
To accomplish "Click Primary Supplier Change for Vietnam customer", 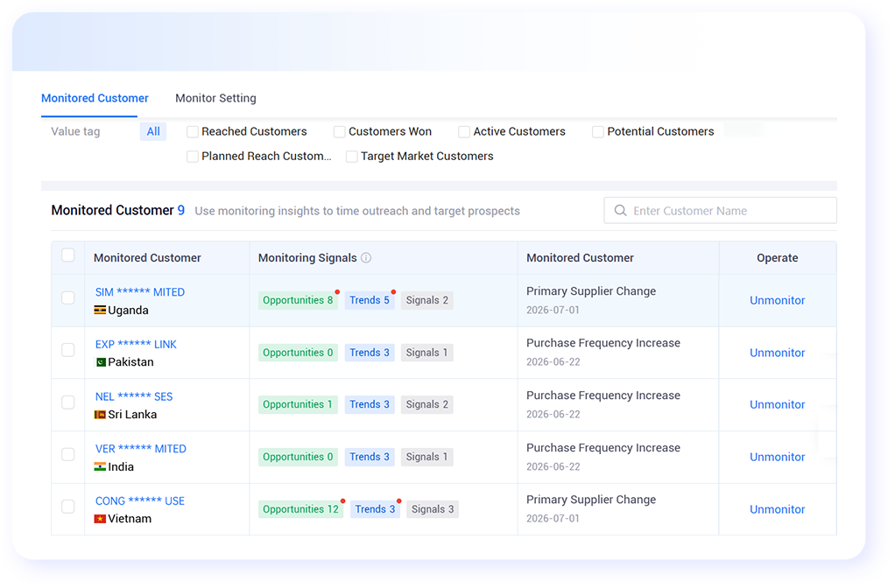I will coord(591,500).
